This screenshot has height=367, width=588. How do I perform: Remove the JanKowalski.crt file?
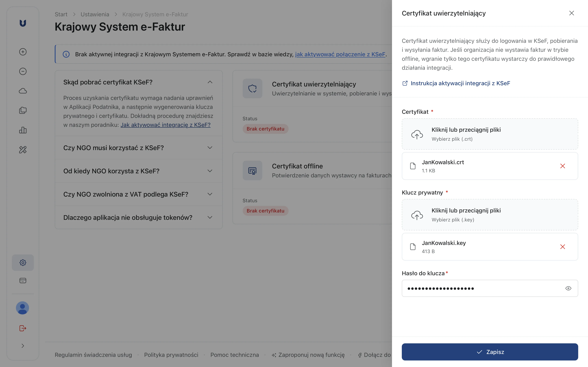(x=563, y=166)
